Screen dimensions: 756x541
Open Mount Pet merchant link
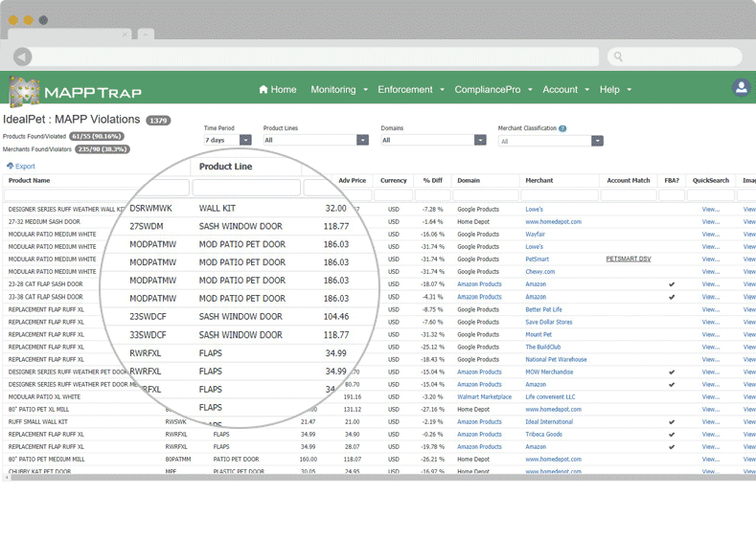(538, 334)
